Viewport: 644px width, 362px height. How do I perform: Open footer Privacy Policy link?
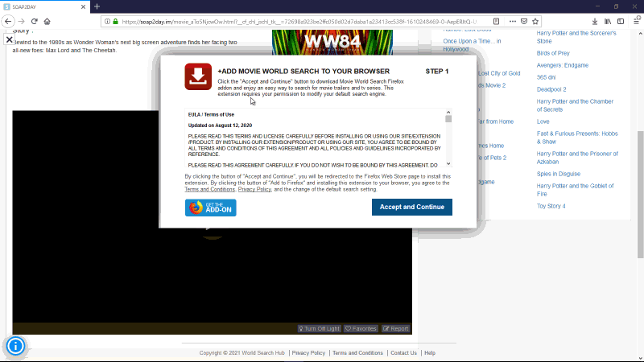pos(308,353)
